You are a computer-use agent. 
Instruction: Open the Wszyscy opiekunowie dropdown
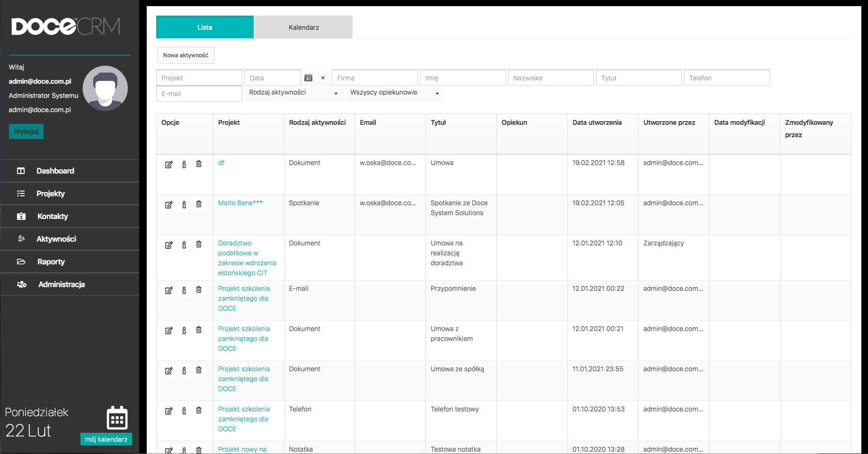pos(395,93)
